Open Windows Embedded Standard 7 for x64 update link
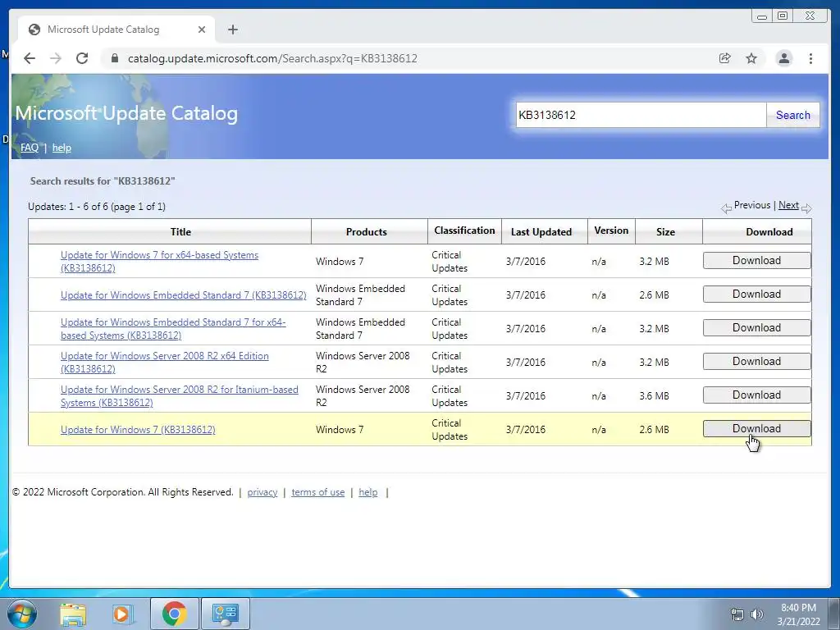This screenshot has width=840, height=630. pyautogui.click(x=173, y=328)
